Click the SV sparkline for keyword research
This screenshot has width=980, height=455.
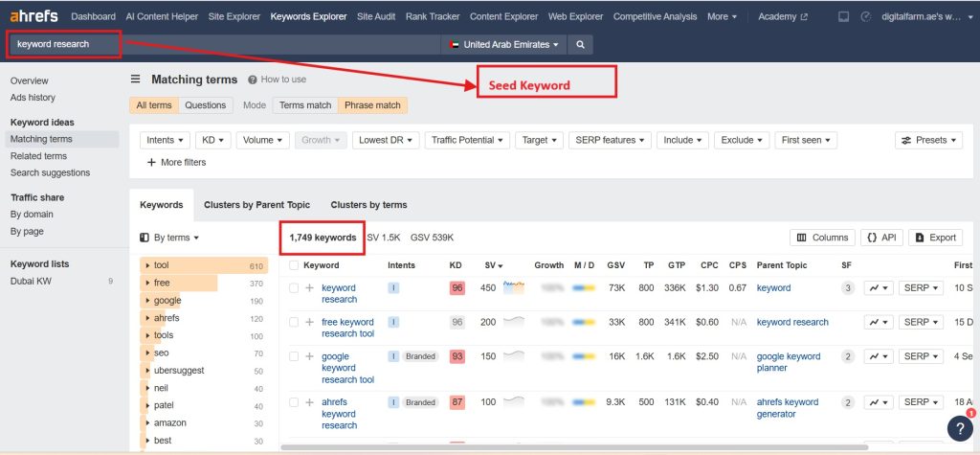514,287
